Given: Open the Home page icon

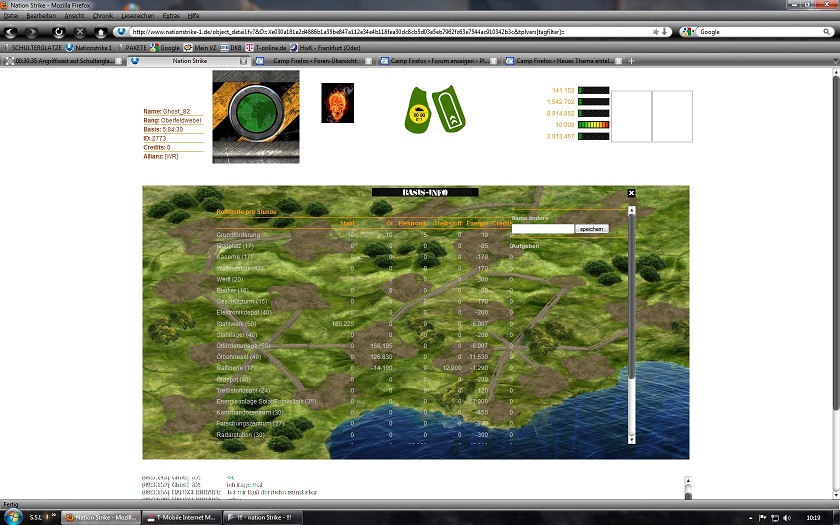Looking at the screenshot, I should (101, 32).
